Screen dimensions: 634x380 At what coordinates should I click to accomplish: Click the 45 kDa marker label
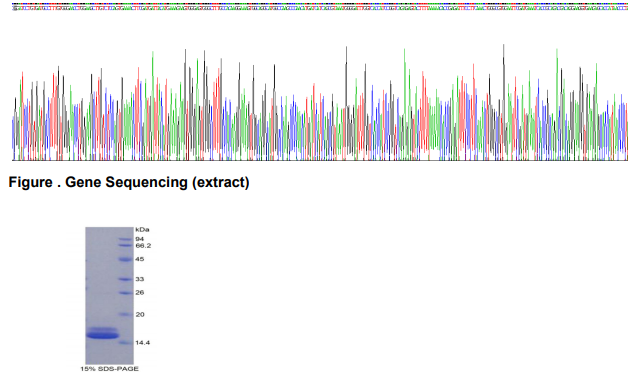[139, 259]
